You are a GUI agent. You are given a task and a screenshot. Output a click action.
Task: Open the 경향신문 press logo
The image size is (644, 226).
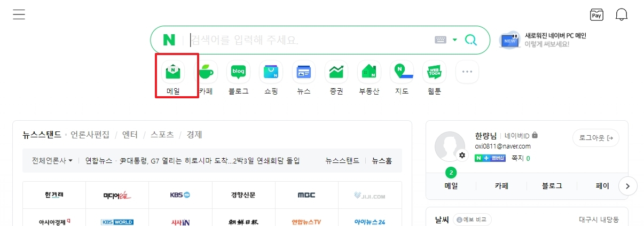coord(243,194)
